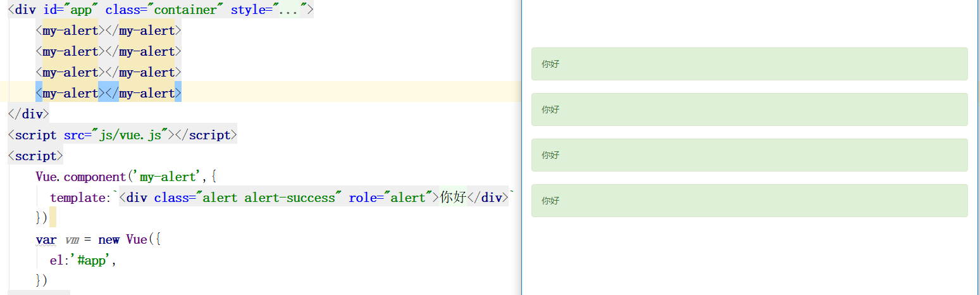Click the second green 你好 alert box
980x295 pixels.
click(749, 110)
